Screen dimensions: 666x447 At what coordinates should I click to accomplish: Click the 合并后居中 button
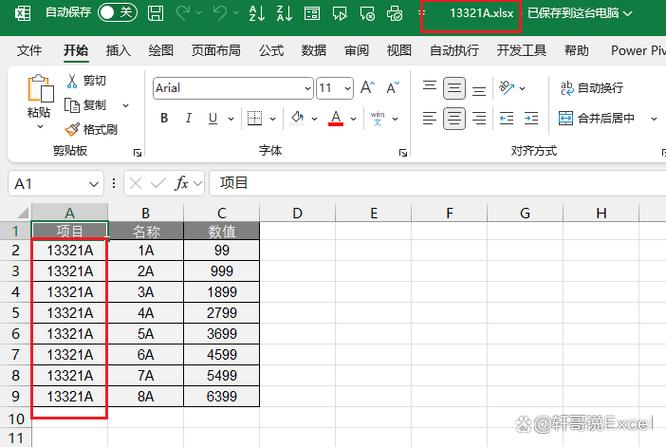click(596, 118)
